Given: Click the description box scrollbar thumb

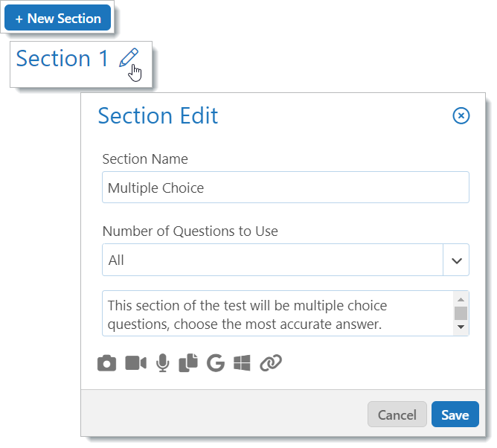Looking at the screenshot, I should [x=461, y=313].
